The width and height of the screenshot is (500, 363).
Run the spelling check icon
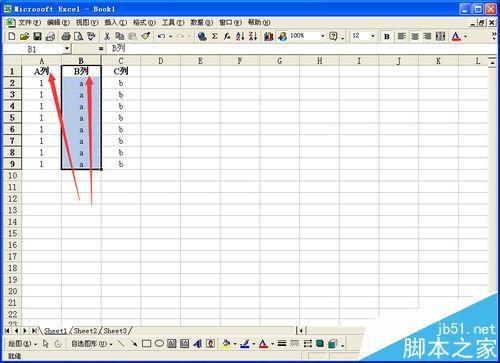(91, 36)
